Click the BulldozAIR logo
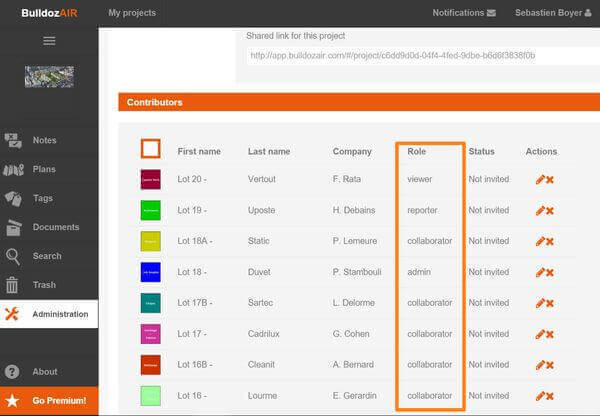This screenshot has height=416, width=600. pos(49,13)
